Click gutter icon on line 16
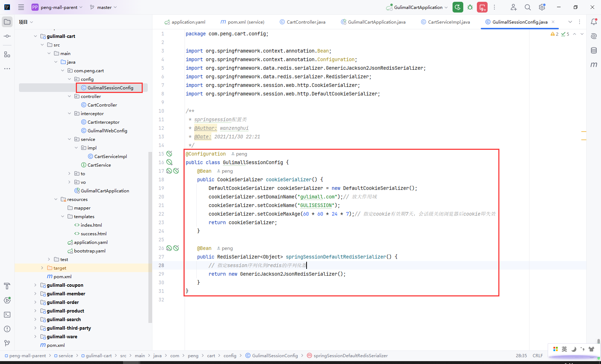601x364 pixels. pyautogui.click(x=169, y=162)
